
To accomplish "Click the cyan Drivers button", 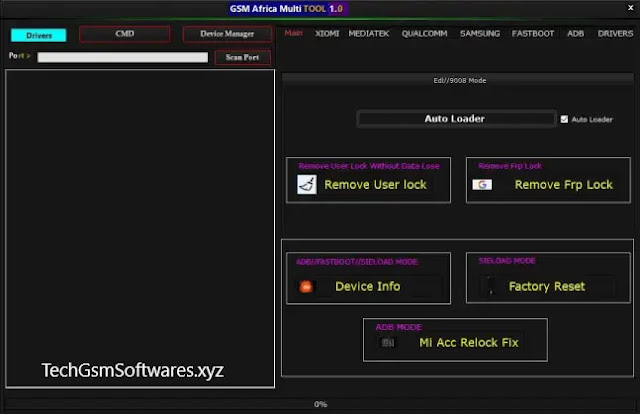I will [39, 36].
